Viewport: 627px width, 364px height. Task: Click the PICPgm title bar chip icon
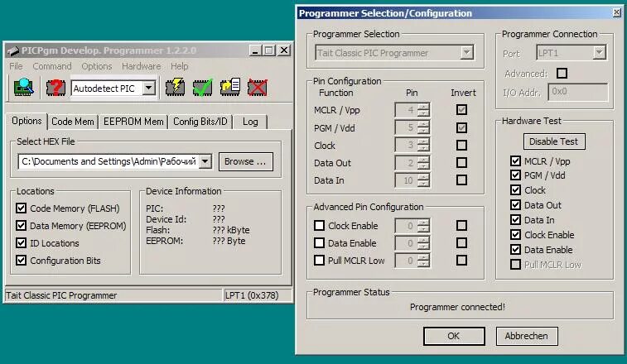(13, 50)
